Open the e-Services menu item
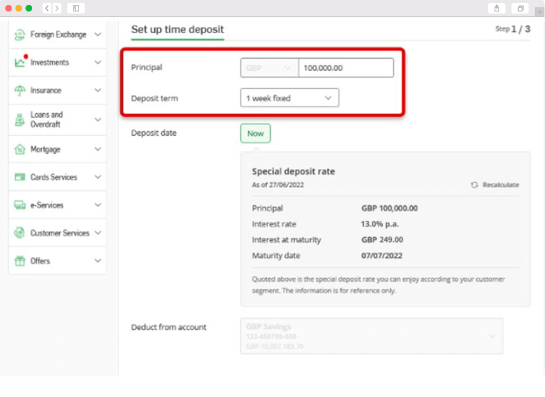 [58, 205]
